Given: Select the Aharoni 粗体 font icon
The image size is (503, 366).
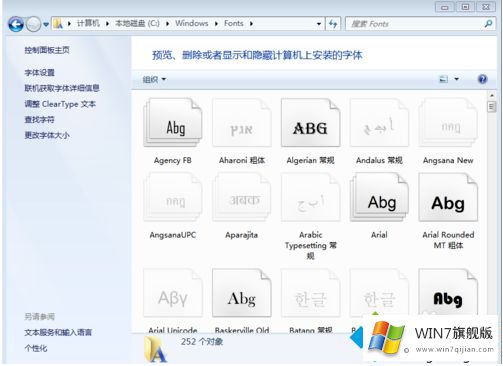Looking at the screenshot, I should 242,122.
